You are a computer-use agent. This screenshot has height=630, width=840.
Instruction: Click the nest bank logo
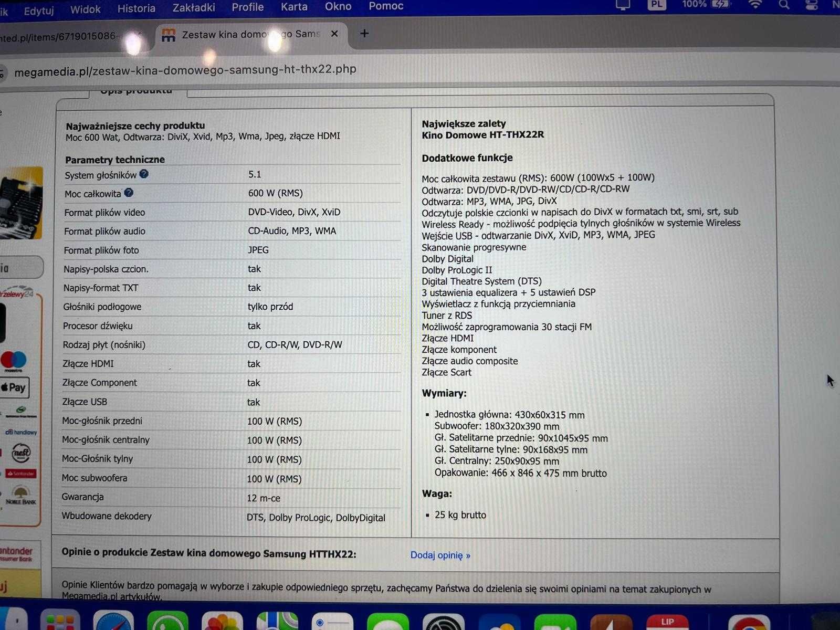[21, 452]
